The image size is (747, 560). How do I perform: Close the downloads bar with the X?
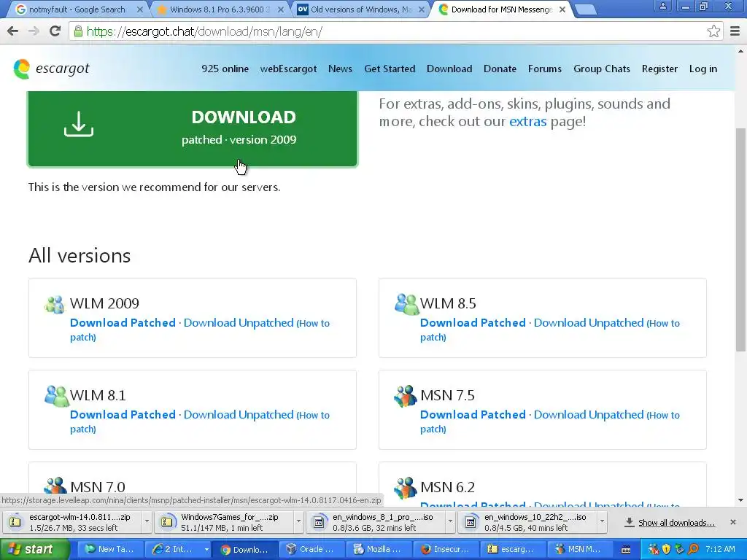coord(733,522)
